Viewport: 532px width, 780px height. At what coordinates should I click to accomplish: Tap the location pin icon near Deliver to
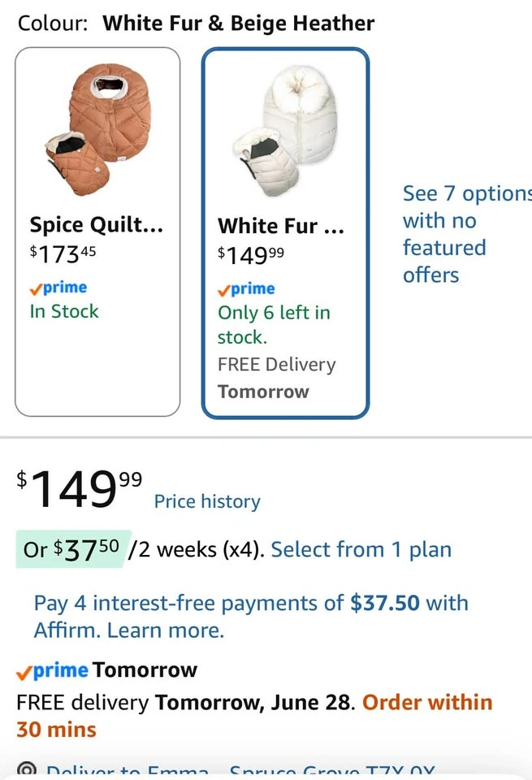(x=25, y=770)
